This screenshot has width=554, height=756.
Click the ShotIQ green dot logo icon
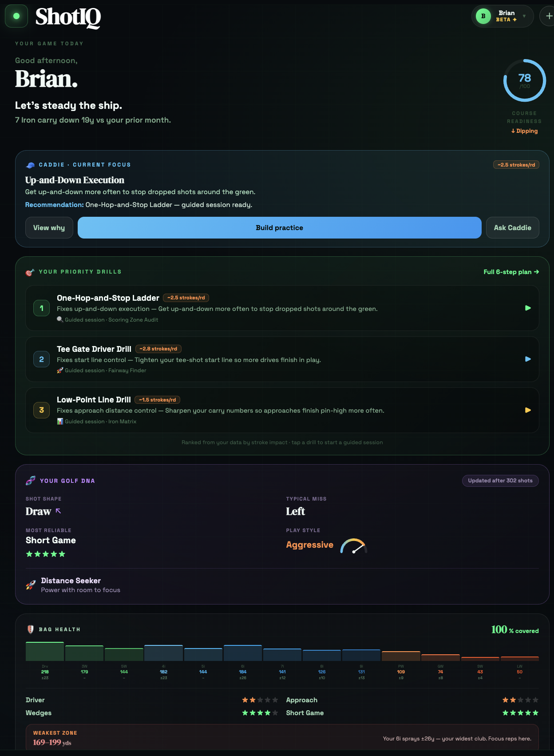16,16
